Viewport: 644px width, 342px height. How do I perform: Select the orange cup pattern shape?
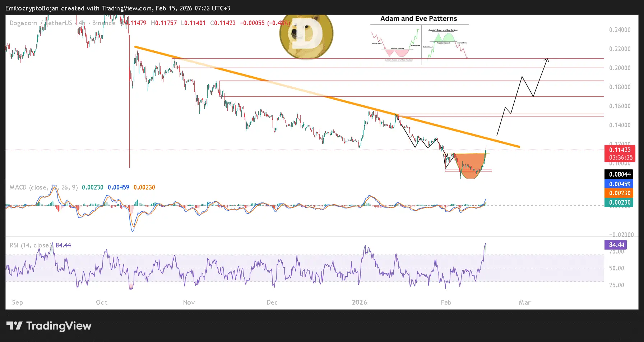(x=470, y=166)
